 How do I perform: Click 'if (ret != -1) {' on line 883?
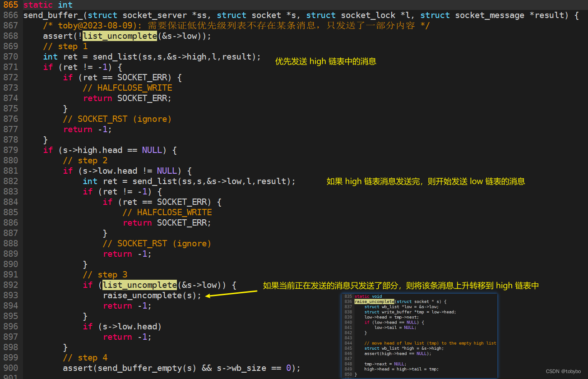tap(122, 192)
